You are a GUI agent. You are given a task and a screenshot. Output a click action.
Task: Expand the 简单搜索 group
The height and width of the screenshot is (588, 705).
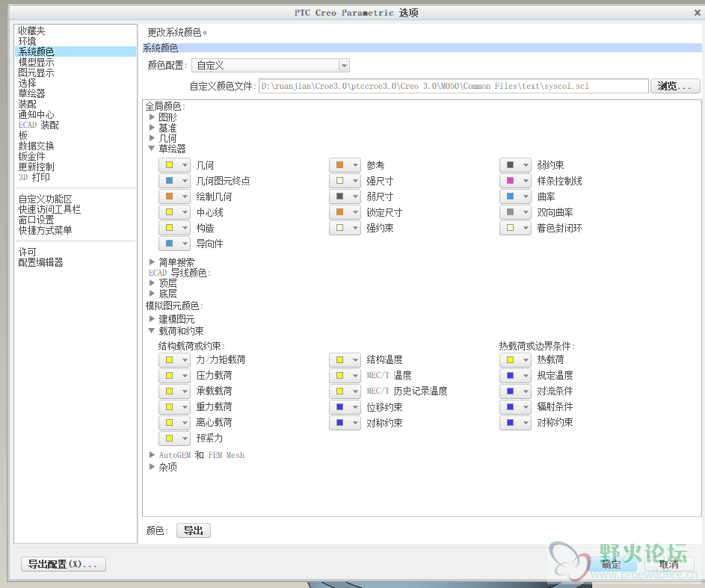click(x=152, y=261)
